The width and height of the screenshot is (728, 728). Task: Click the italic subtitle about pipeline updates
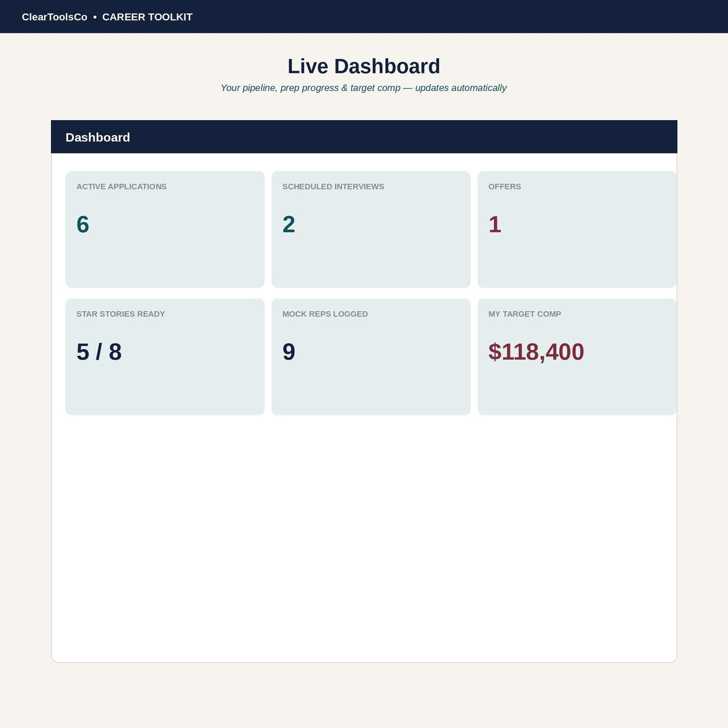[363, 88]
